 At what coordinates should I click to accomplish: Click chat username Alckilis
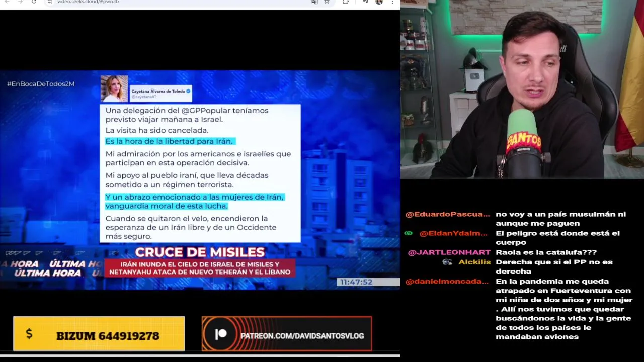tap(474, 262)
